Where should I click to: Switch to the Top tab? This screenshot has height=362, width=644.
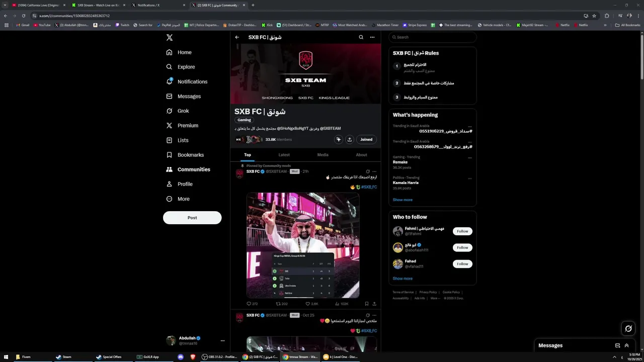[x=248, y=155]
